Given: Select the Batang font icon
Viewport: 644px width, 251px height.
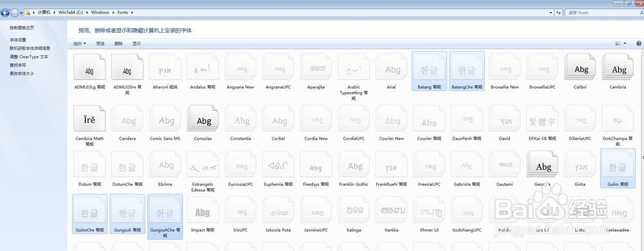Looking at the screenshot, I should (x=429, y=68).
